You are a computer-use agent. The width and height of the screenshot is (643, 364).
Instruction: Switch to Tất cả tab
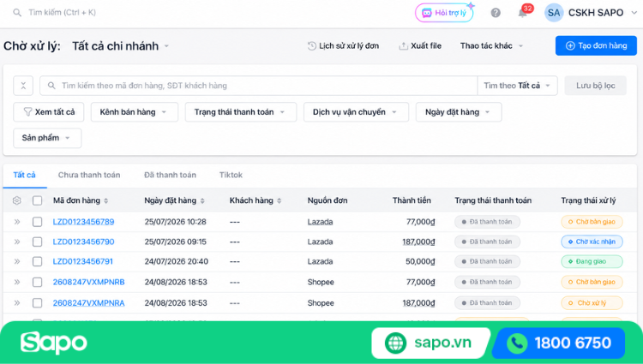coord(25,175)
